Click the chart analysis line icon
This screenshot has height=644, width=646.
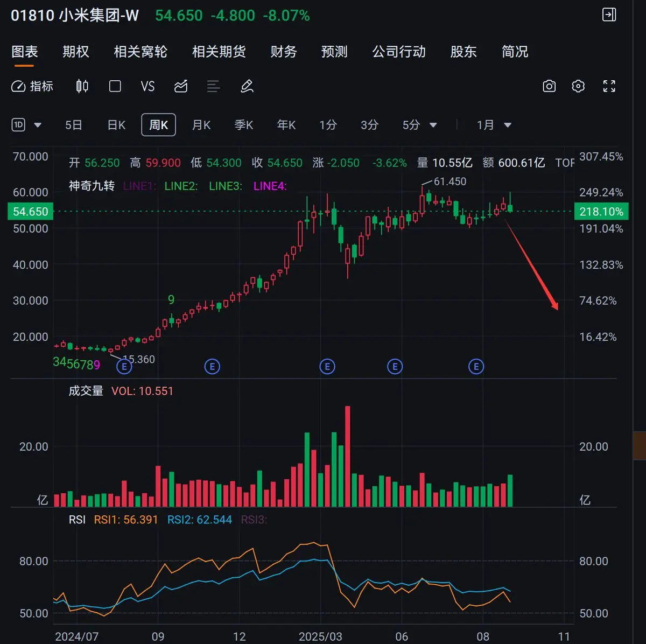tap(181, 86)
